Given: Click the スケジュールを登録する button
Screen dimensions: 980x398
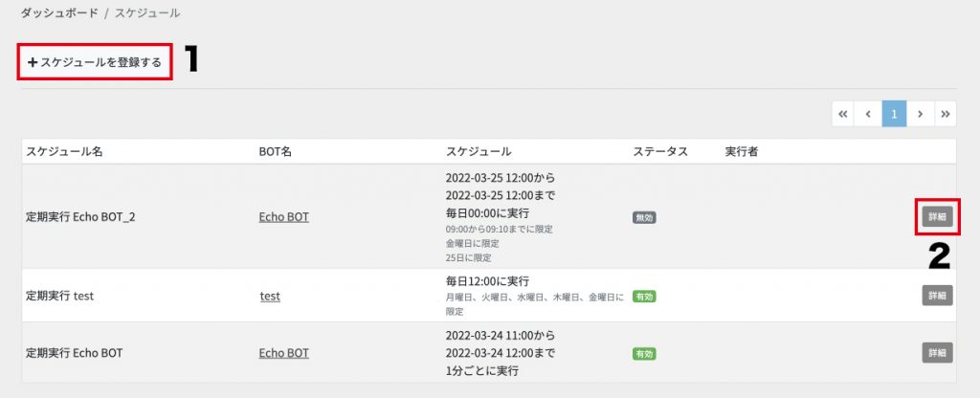Looking at the screenshot, I should (95, 62).
